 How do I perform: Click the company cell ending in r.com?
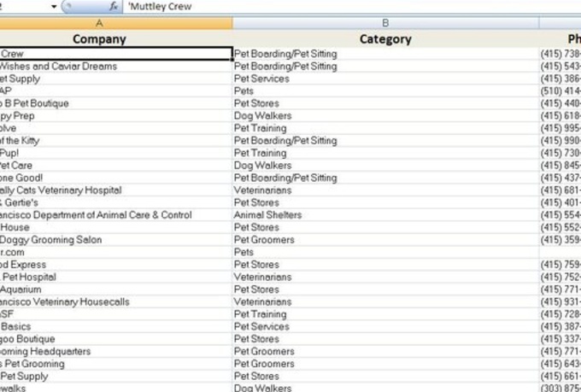pos(116,252)
